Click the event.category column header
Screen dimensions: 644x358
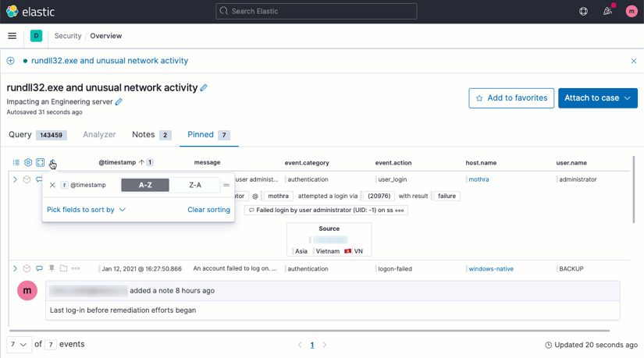point(307,163)
